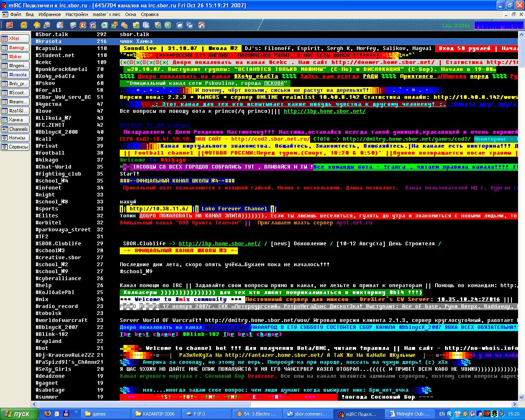The width and height of the screenshot is (525, 420).
Task: Open the Настройки menu
Action: [77, 14]
